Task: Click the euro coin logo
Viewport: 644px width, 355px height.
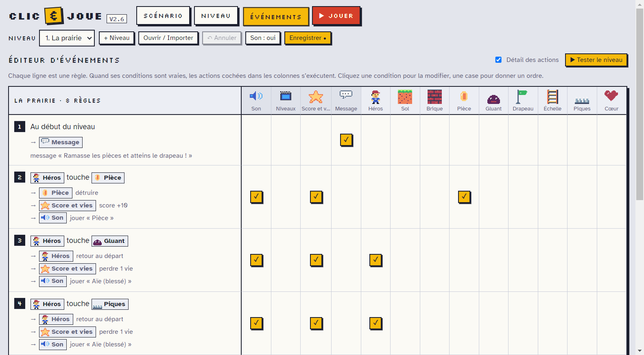Action: pyautogui.click(x=54, y=16)
